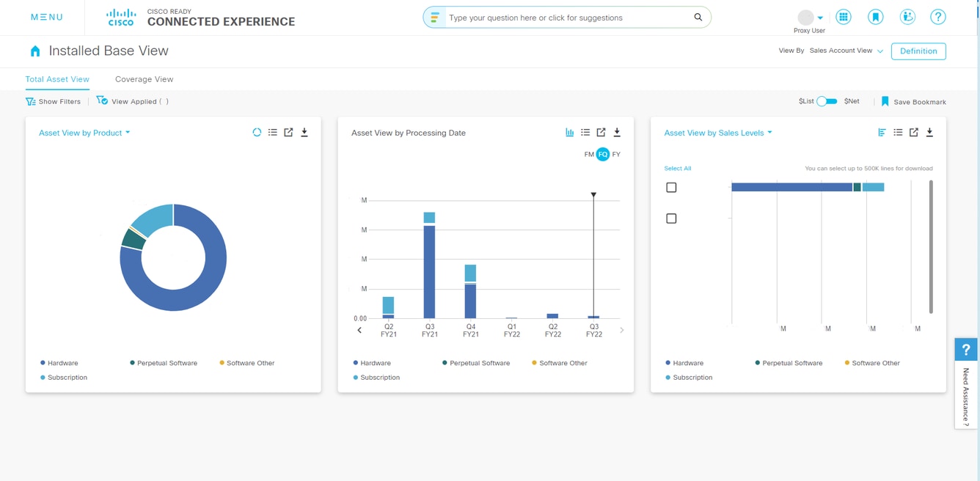Check the second sales level row checkbox
Screen dimensions: 980x481
(x=671, y=219)
